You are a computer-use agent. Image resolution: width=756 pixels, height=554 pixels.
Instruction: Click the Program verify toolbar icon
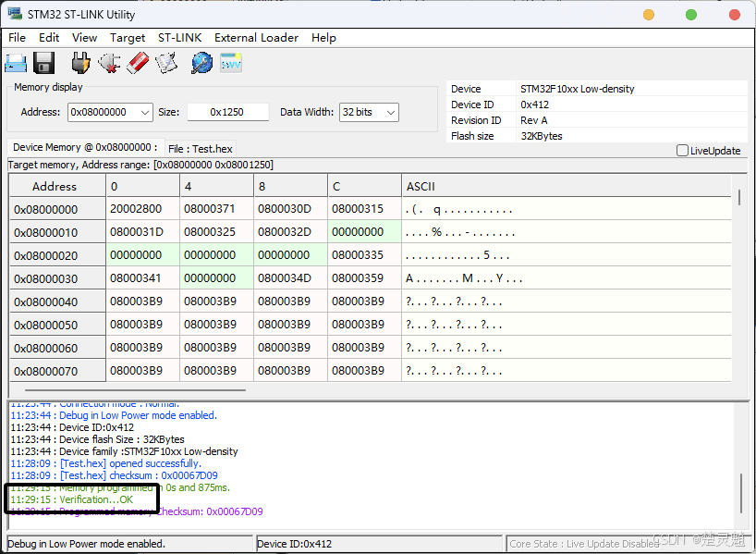[167, 63]
